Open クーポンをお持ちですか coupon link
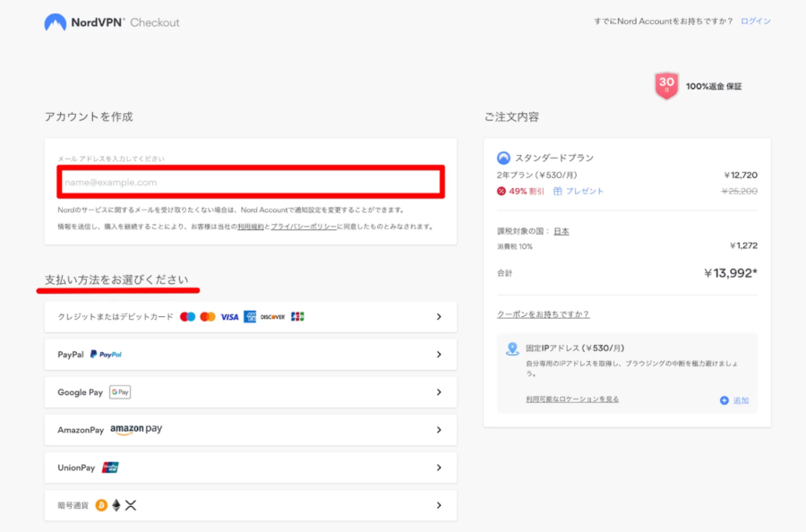 [x=543, y=314]
